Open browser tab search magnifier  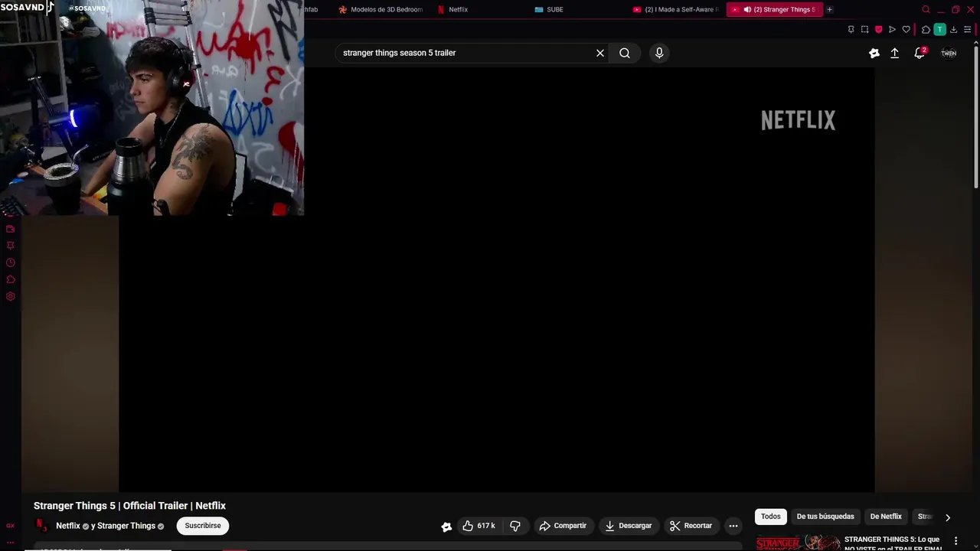point(926,9)
